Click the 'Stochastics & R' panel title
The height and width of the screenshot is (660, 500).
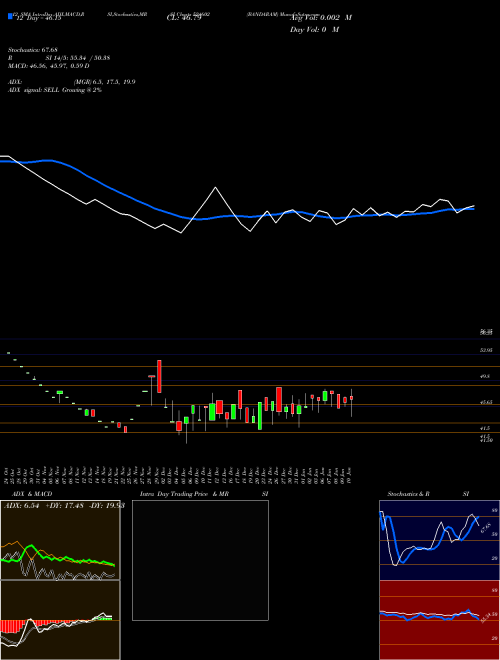click(x=409, y=494)
